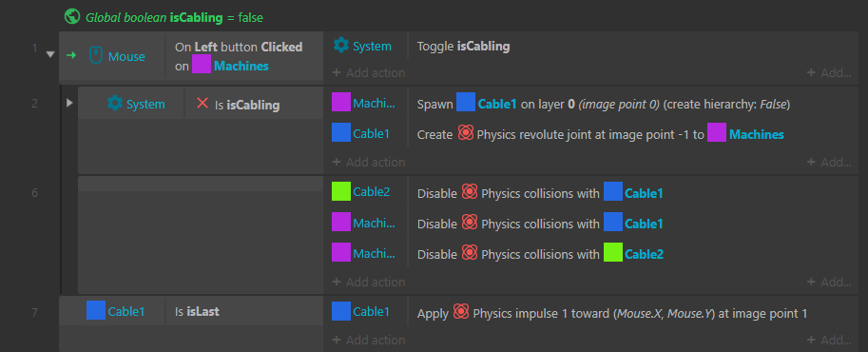Click Add action below Apply Physics impulse
The width and height of the screenshot is (868, 352).
pos(369,340)
